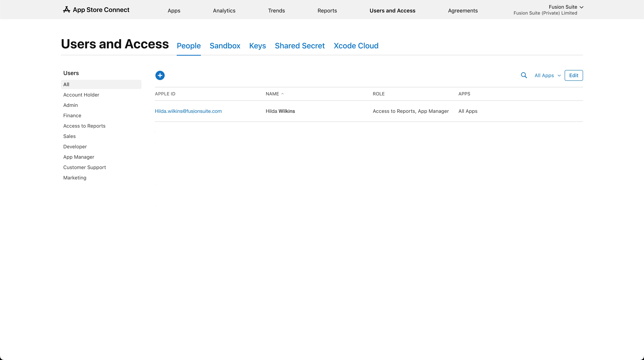
Task: Expand the Fusion Suite account menu
Action: click(565, 7)
